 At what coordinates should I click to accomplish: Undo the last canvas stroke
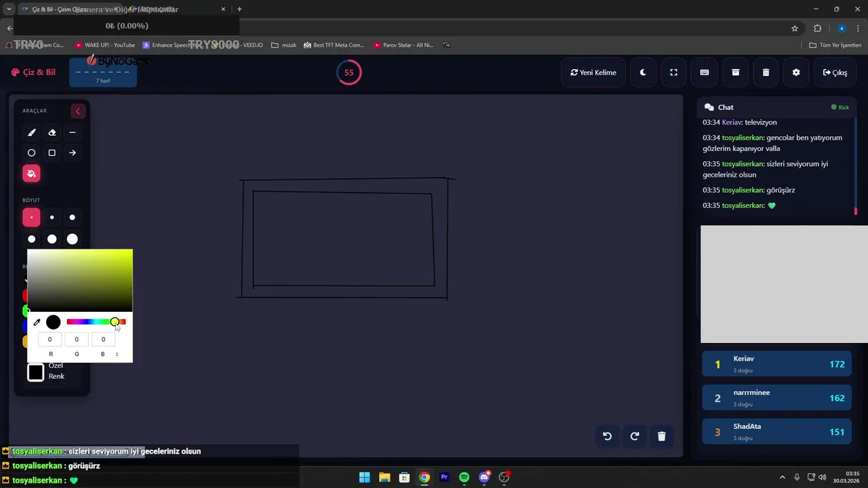point(608,436)
